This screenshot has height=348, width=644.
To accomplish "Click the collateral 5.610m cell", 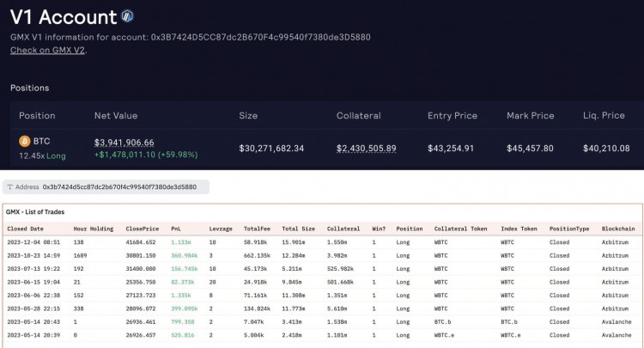I will pos(337,308).
